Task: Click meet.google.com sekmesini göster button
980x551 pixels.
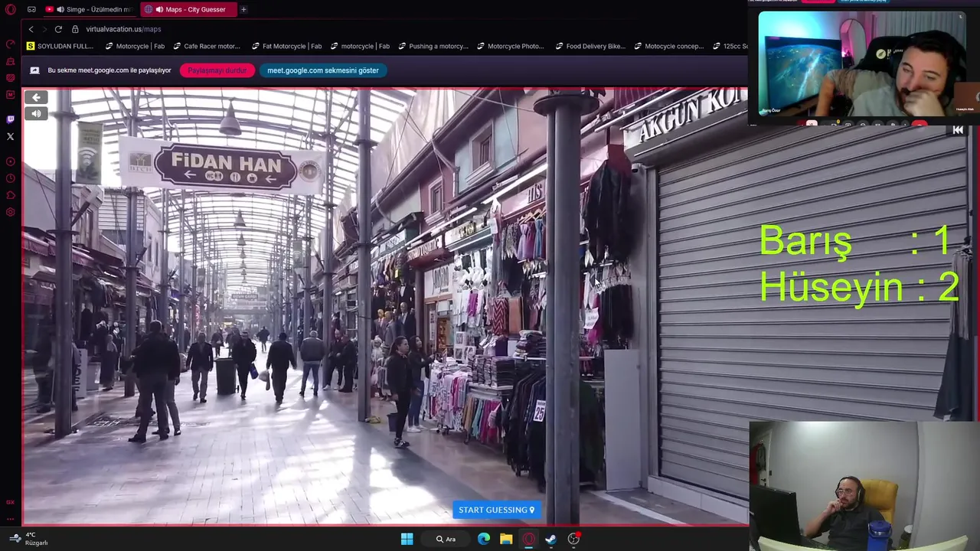Action: coord(323,70)
